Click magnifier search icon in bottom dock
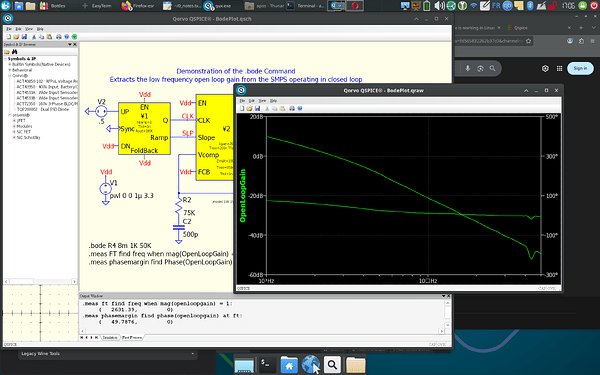This screenshot has height=375, width=600. coord(332,364)
